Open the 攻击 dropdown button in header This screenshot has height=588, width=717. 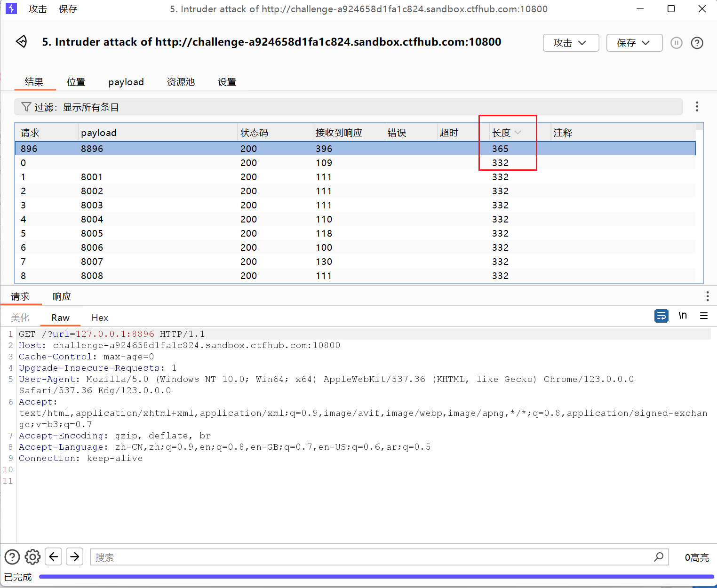point(571,43)
